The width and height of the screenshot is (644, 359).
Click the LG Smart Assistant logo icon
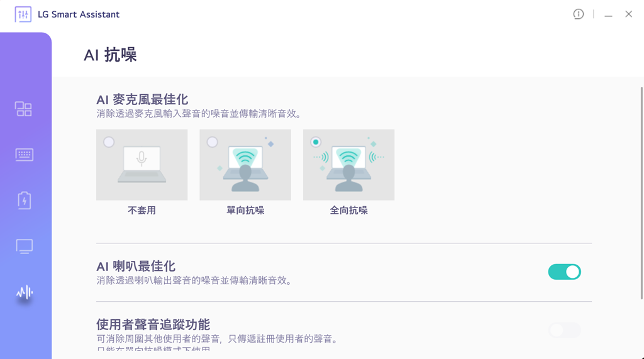[23, 14]
